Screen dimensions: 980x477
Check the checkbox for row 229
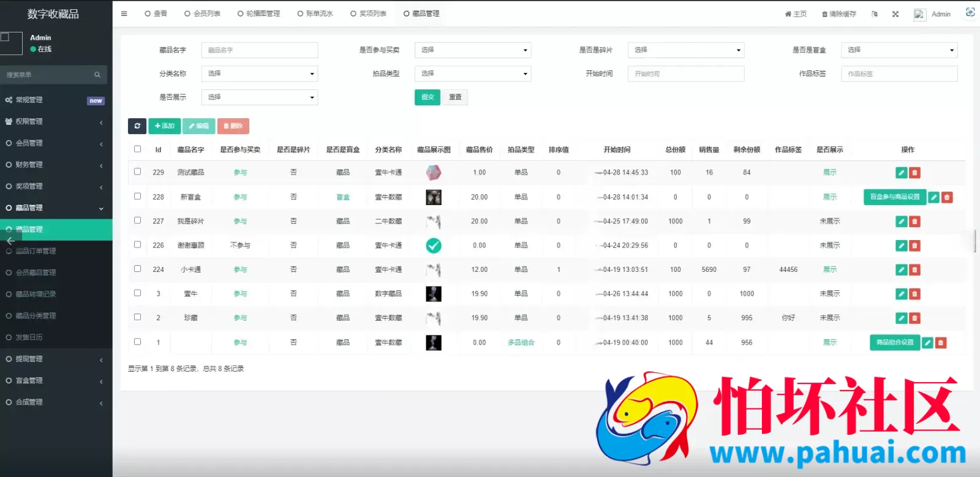[137, 171]
